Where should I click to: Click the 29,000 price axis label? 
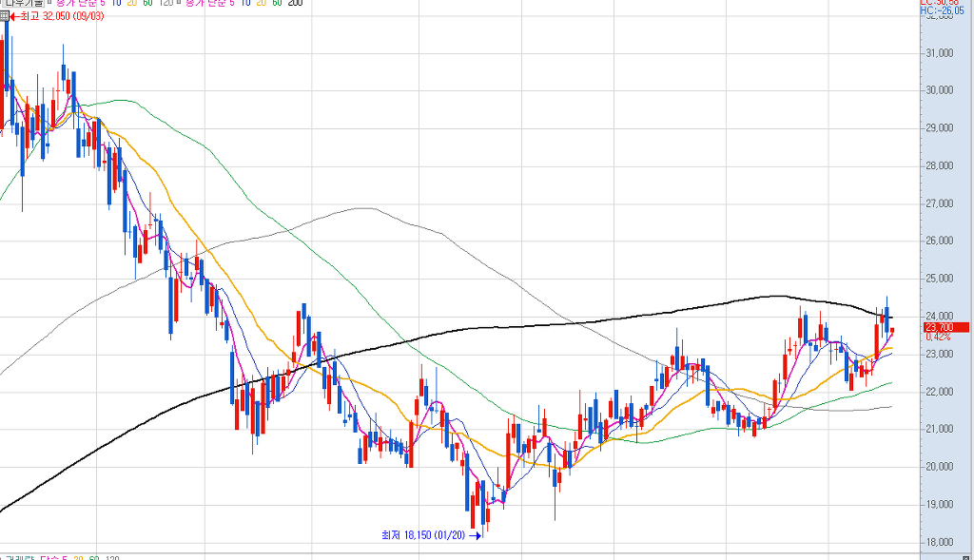pos(939,128)
